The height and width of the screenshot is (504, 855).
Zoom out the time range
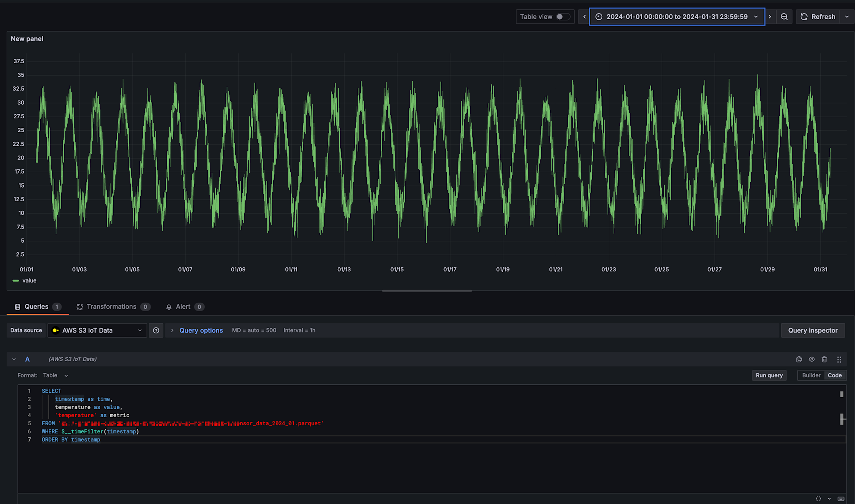coord(784,17)
